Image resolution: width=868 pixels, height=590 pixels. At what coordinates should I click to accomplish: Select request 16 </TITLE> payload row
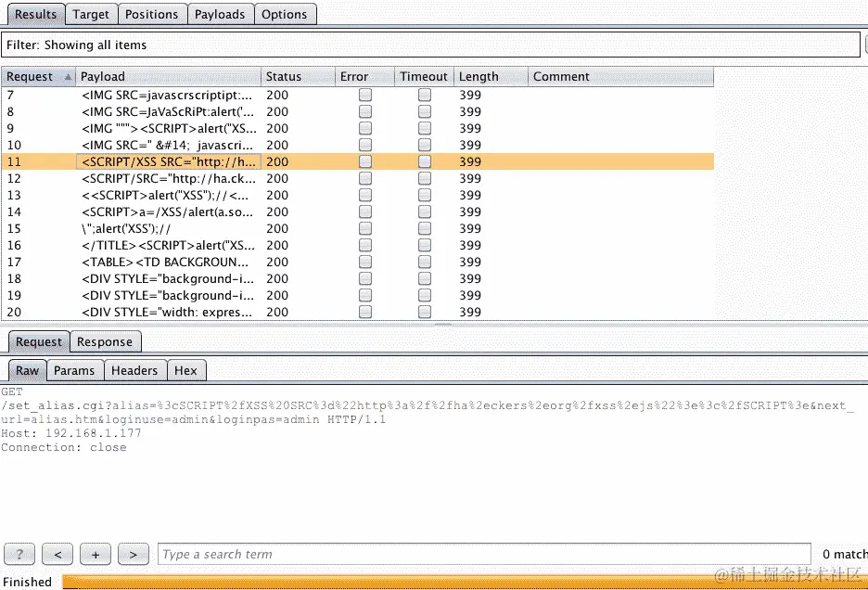pyautogui.click(x=358, y=245)
